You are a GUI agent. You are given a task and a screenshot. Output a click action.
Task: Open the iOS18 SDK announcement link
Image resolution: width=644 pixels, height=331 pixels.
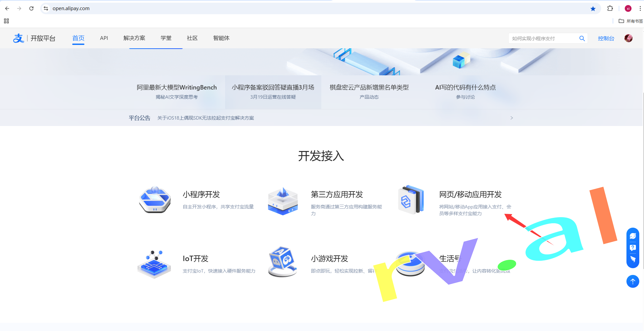tap(206, 118)
